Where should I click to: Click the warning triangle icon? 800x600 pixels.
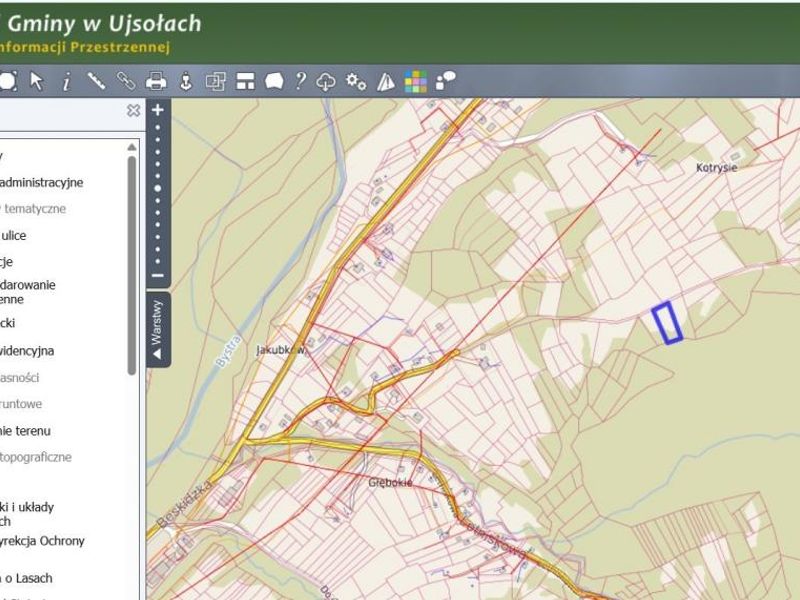coord(386,82)
